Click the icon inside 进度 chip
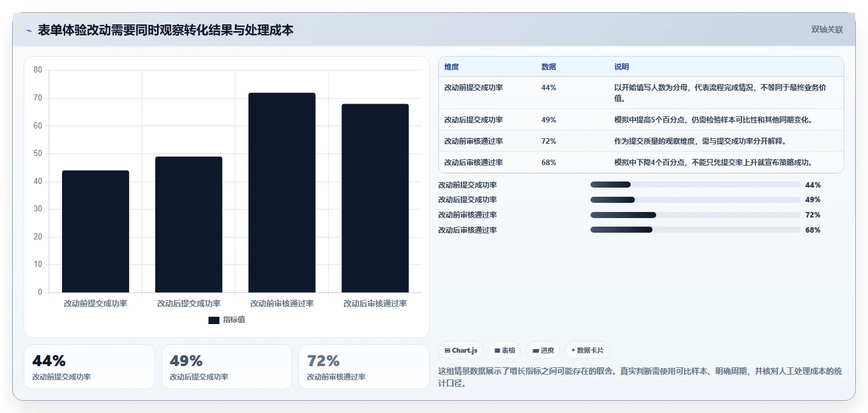The width and height of the screenshot is (868, 413). [x=536, y=350]
